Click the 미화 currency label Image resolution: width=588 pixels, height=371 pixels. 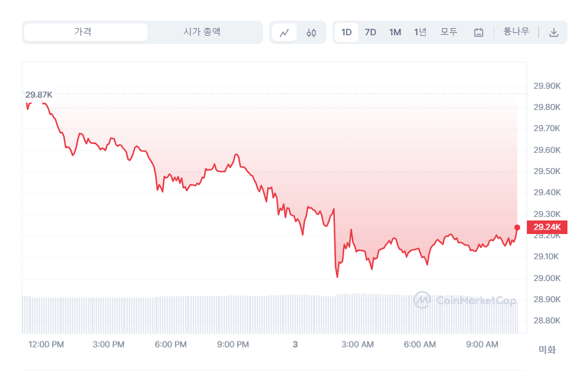pos(547,350)
